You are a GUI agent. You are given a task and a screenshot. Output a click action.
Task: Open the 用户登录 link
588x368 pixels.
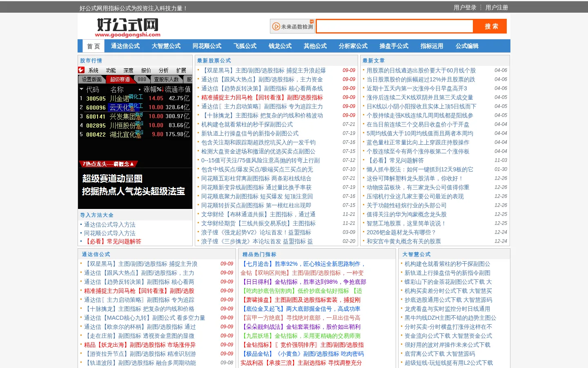click(x=465, y=7)
